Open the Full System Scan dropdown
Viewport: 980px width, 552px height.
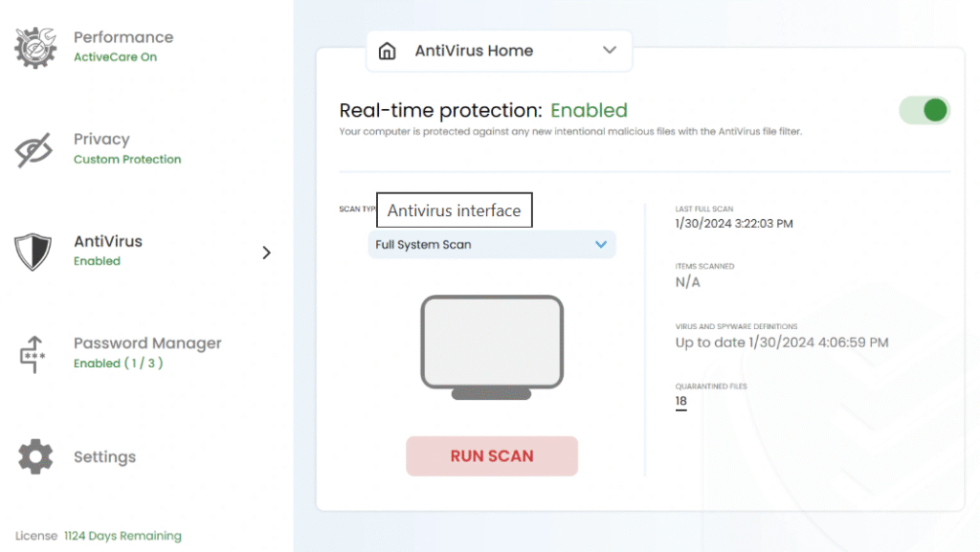pos(491,244)
